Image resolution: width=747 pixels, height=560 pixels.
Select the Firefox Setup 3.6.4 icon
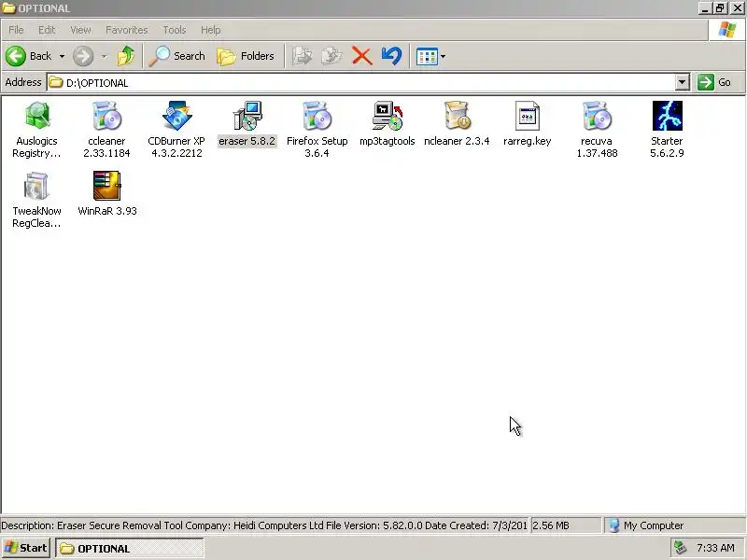[317, 116]
